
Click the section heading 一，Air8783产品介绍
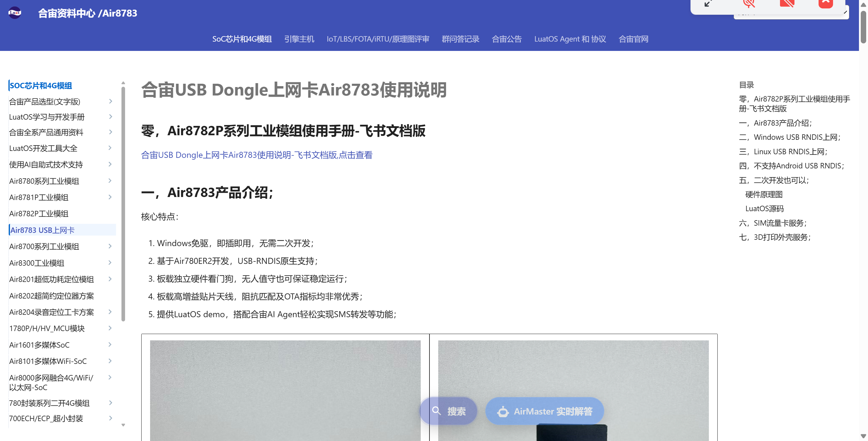[x=207, y=193]
